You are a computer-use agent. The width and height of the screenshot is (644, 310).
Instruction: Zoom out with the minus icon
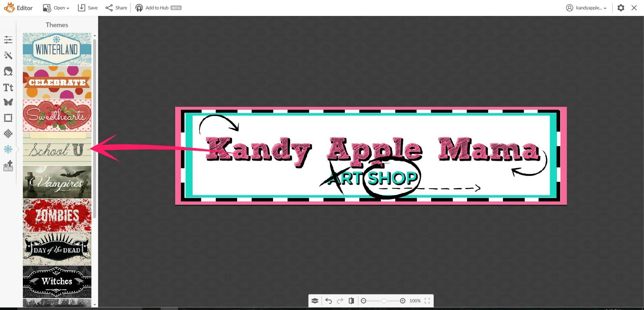tap(363, 301)
